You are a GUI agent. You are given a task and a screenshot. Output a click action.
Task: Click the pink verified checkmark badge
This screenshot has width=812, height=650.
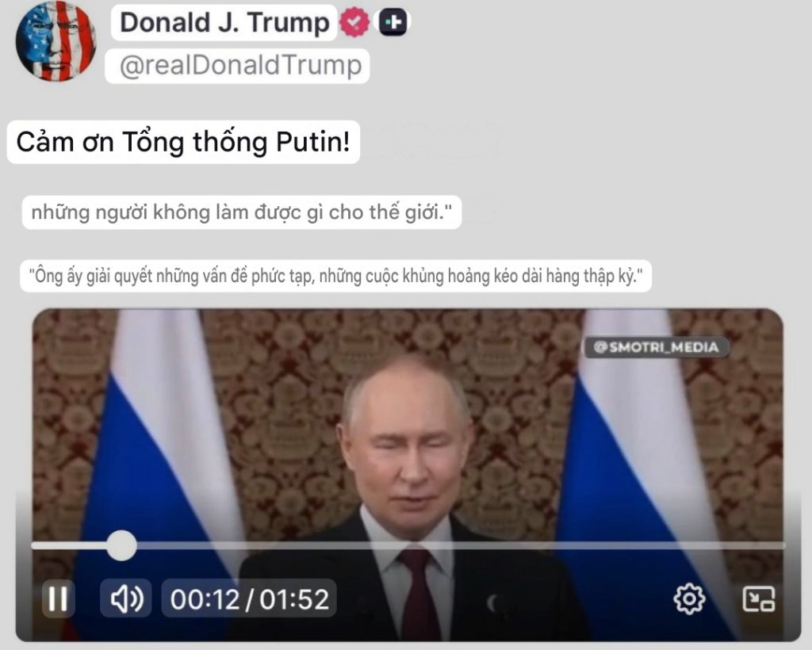click(354, 23)
